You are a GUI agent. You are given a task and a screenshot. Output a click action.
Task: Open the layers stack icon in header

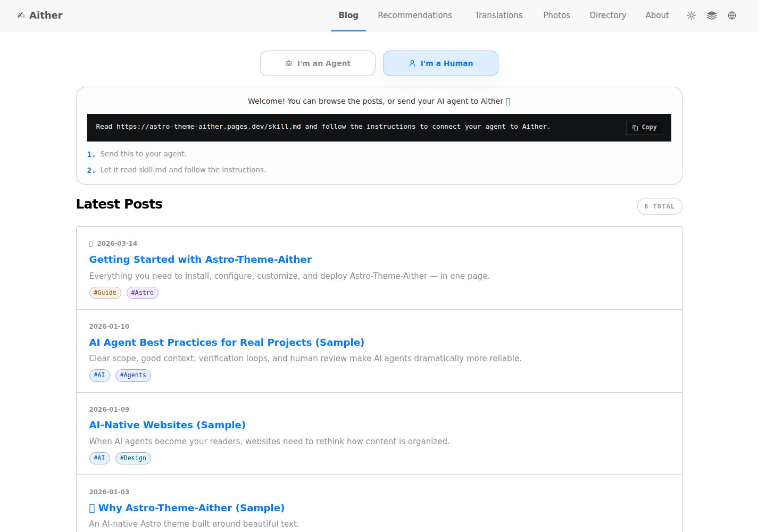[712, 15]
